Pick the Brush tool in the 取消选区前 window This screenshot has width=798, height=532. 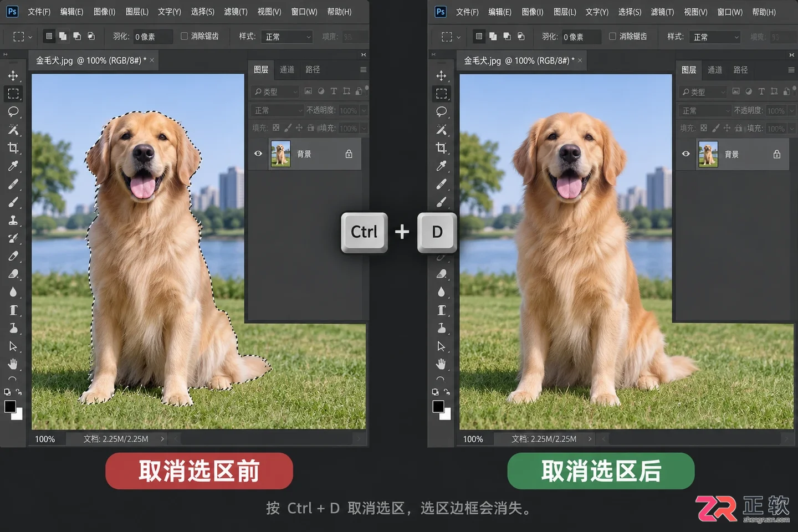[x=13, y=202]
